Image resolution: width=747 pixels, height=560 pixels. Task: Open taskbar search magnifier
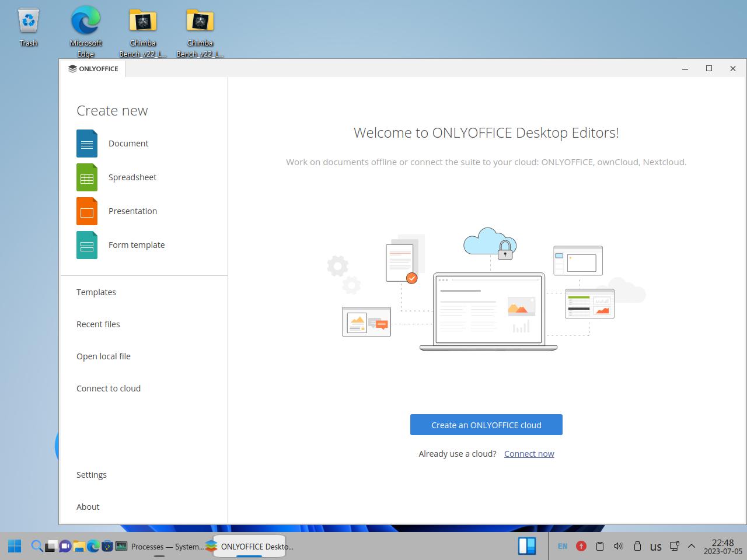click(x=37, y=546)
